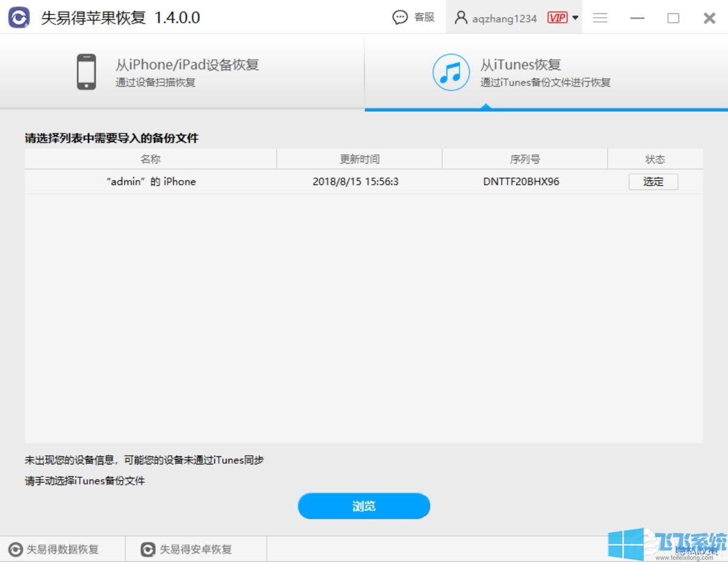Click the red VIP membership badge

[556, 18]
